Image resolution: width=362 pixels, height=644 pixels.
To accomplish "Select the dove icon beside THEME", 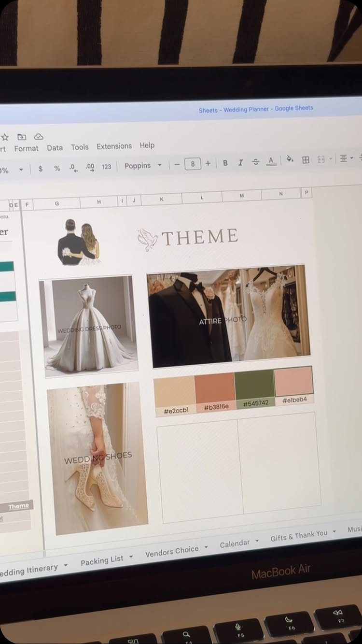I will tap(147, 239).
